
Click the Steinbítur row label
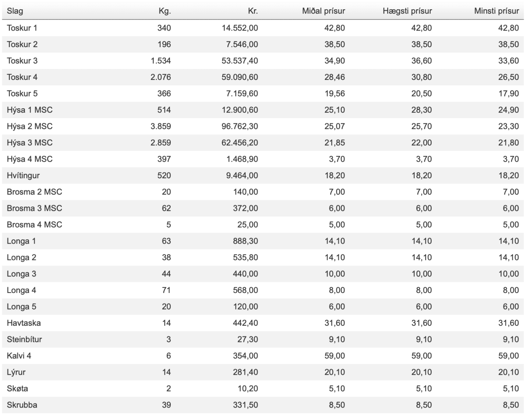coord(24,339)
